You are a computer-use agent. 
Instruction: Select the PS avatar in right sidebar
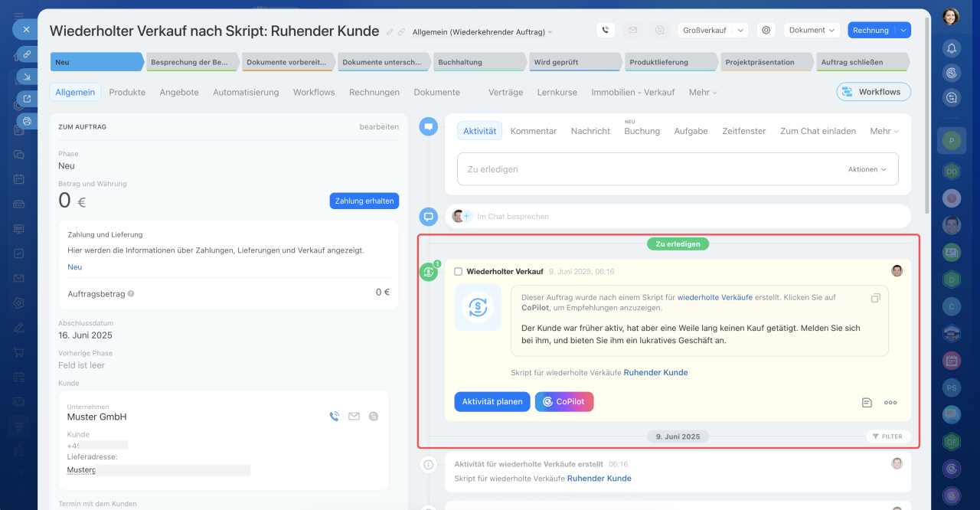pos(952,387)
